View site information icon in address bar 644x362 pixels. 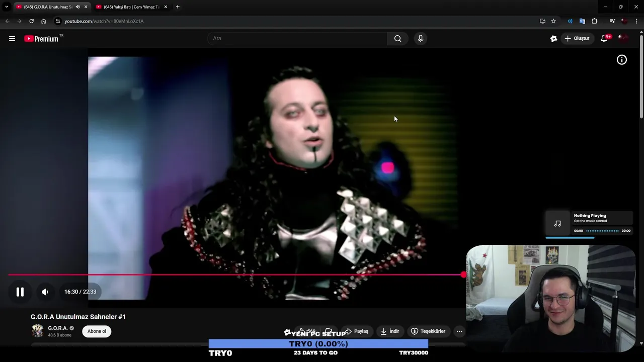click(x=58, y=21)
